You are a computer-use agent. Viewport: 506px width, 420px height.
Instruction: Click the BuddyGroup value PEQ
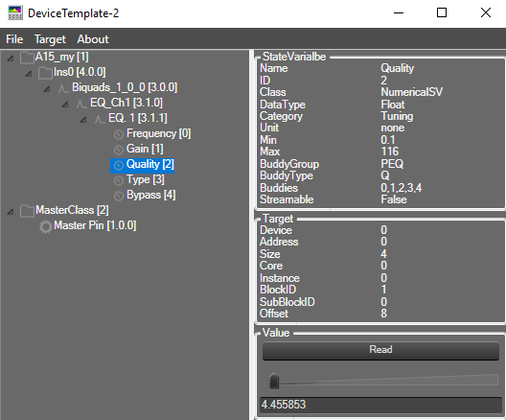pos(392,164)
